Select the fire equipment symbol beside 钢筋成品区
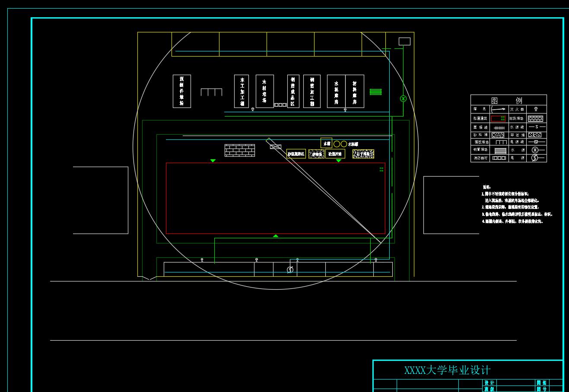 tap(280, 105)
